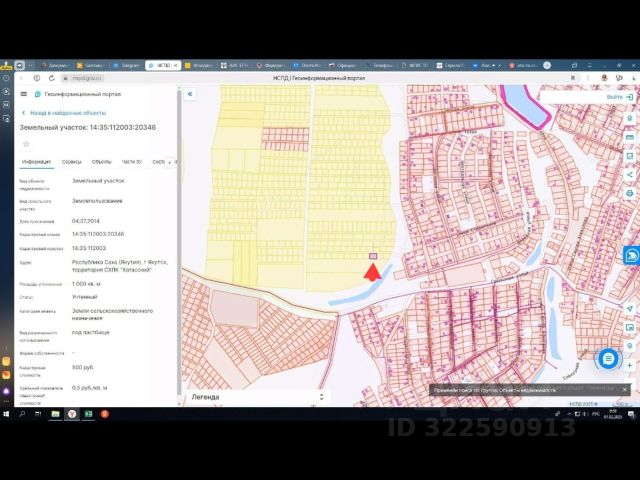
Task: Show more info tabs with right chevron
Action: tap(169, 162)
